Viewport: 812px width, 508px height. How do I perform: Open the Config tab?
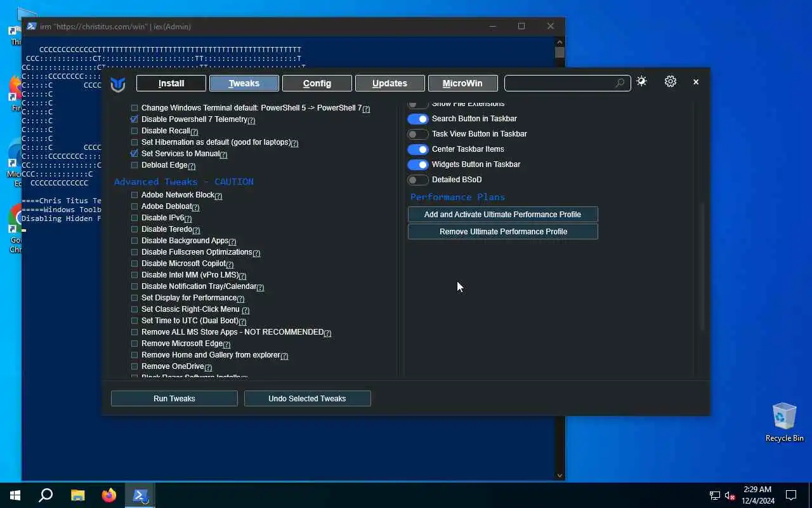pos(317,83)
